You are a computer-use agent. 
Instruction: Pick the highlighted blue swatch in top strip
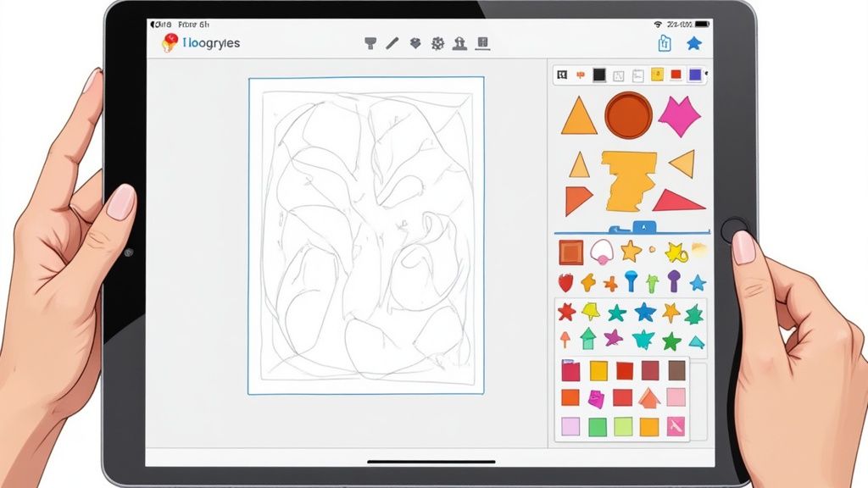pyautogui.click(x=695, y=75)
